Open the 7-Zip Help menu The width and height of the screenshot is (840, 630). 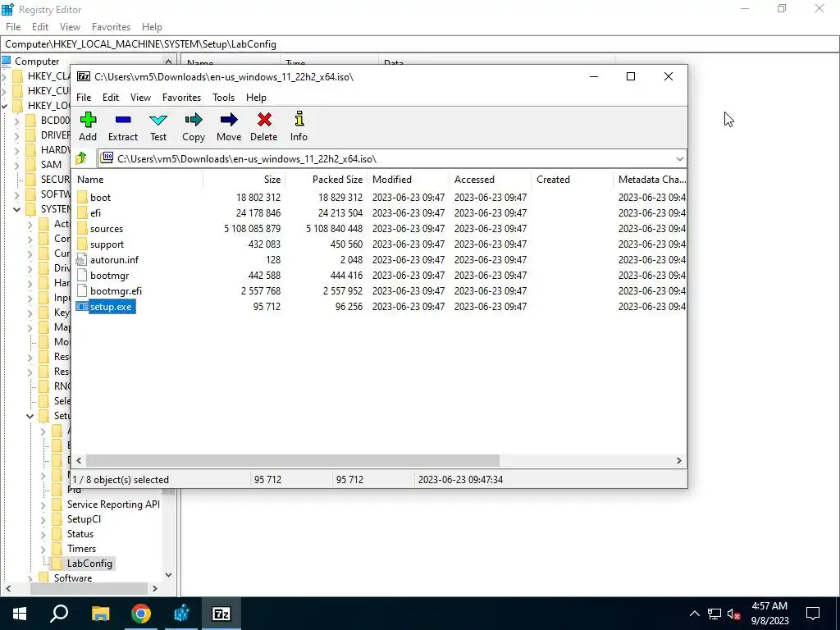point(256,98)
